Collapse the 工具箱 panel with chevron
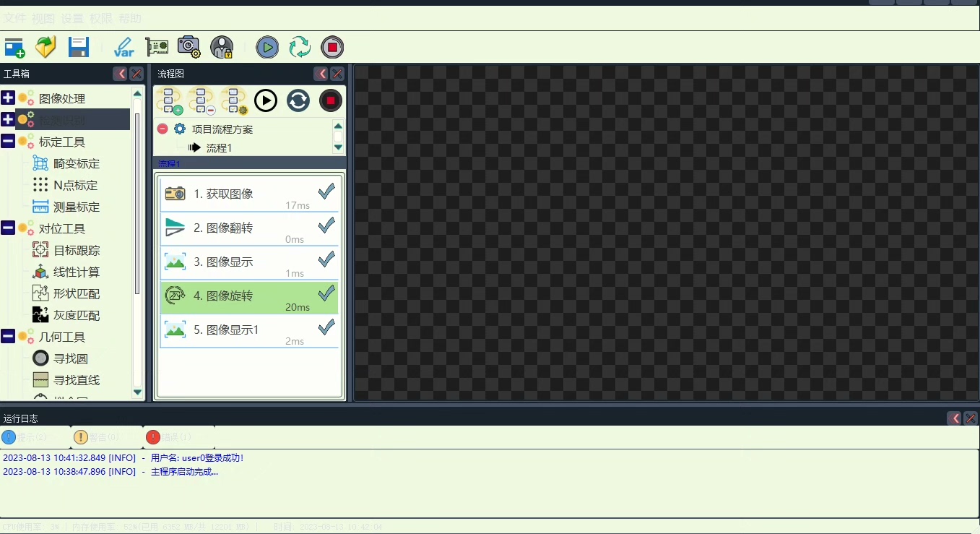Screen dimensions: 980x534 [x=121, y=74]
